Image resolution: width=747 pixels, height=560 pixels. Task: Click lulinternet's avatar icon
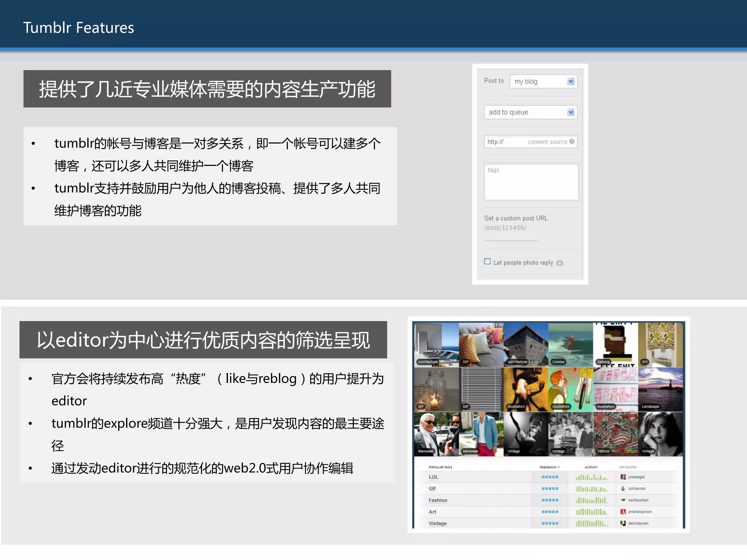pos(623,489)
